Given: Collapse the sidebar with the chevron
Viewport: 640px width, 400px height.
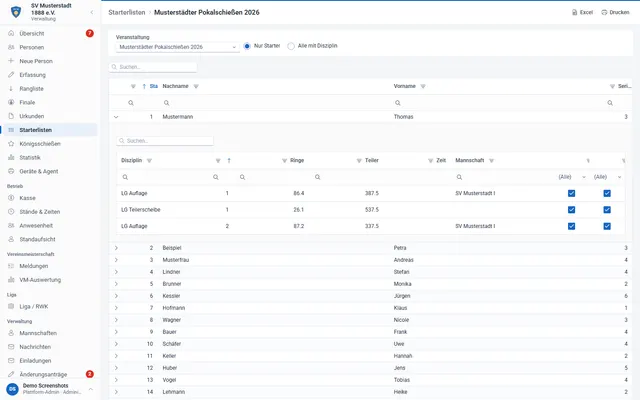Looking at the screenshot, I should pyautogui.click(x=92, y=12).
